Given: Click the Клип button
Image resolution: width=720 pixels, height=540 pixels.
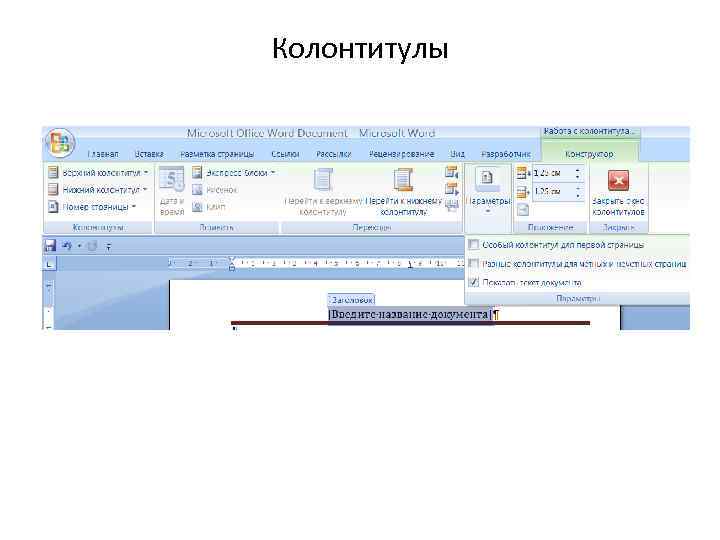Looking at the screenshot, I should point(209,207).
